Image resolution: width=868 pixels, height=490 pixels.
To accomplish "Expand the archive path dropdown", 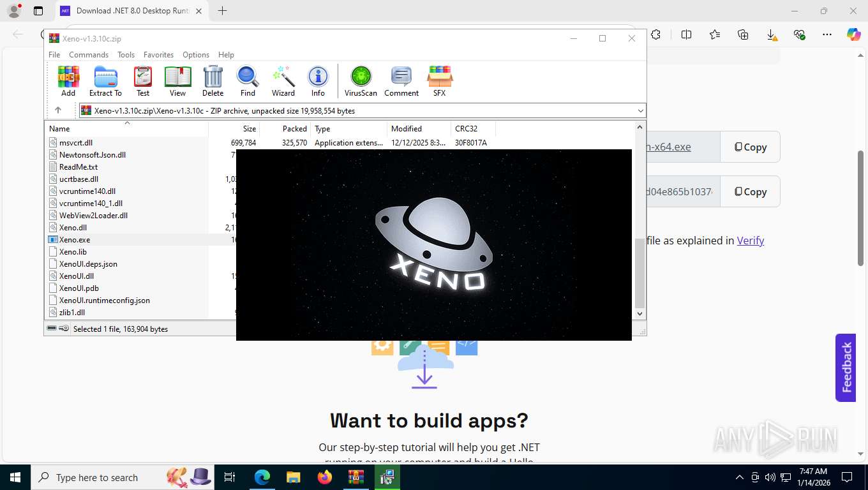I will point(640,111).
